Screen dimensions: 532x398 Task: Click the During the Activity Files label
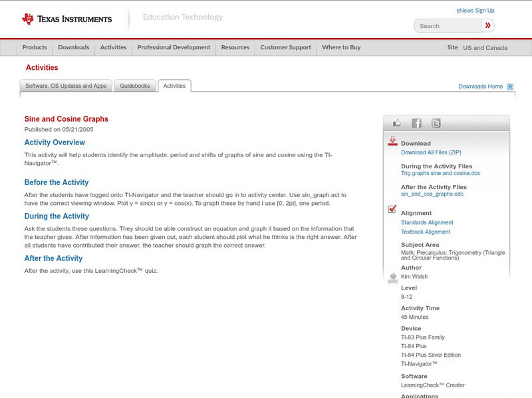436,166
